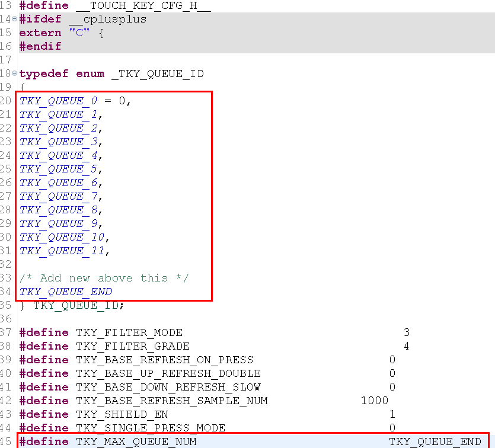
Task: Click the TKY_FILTER_GRADE value 4
Action: pyautogui.click(x=406, y=347)
